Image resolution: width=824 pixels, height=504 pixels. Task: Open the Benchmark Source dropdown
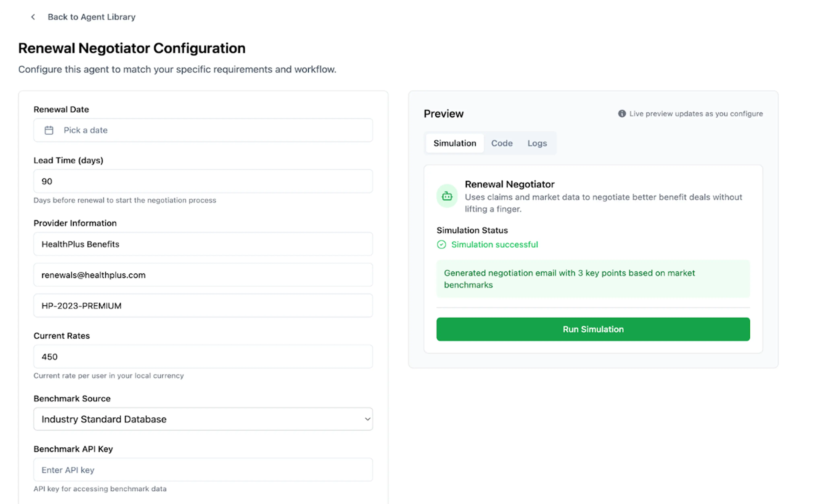tap(203, 419)
